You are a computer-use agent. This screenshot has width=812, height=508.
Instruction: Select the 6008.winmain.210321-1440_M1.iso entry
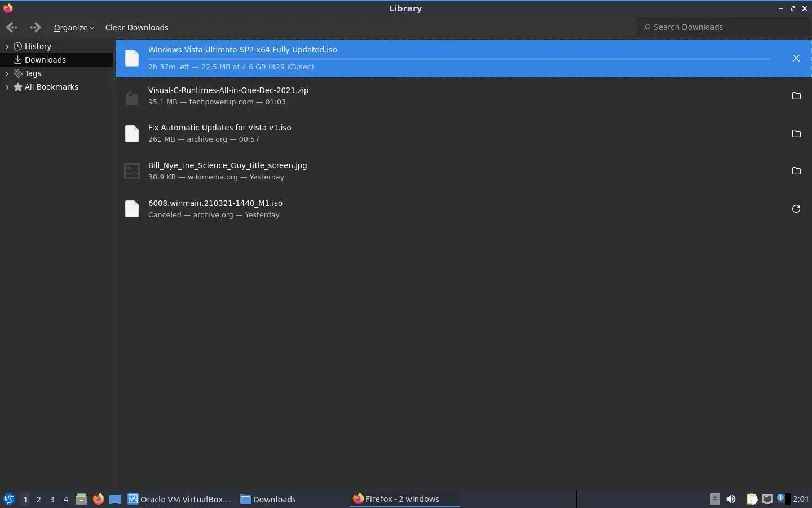point(464,209)
